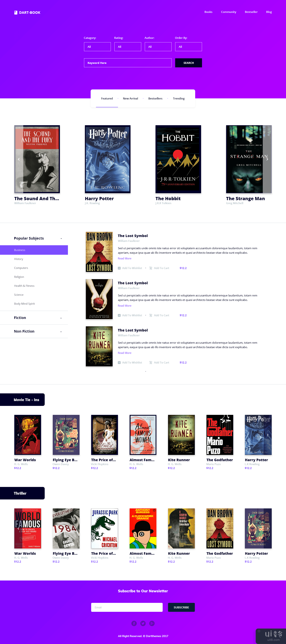Open 1984 cover in Thriller row
Image resolution: width=286 pixels, height=644 pixels.
pyautogui.click(x=66, y=528)
